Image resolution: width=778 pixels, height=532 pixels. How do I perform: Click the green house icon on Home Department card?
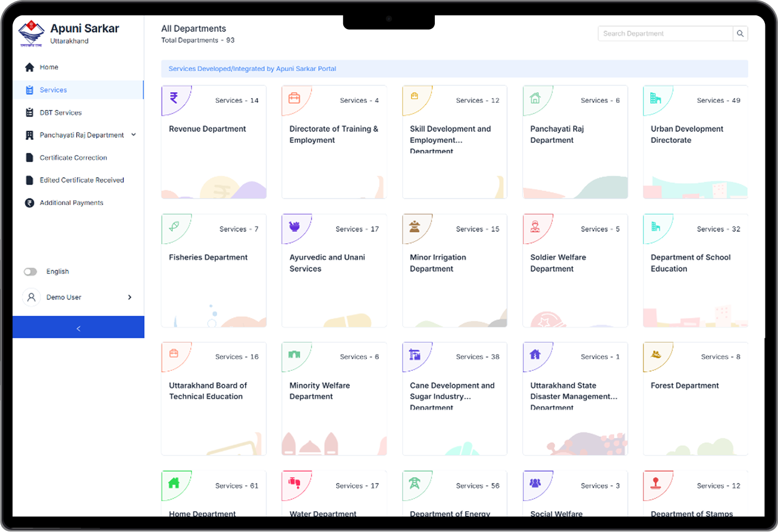(x=174, y=483)
